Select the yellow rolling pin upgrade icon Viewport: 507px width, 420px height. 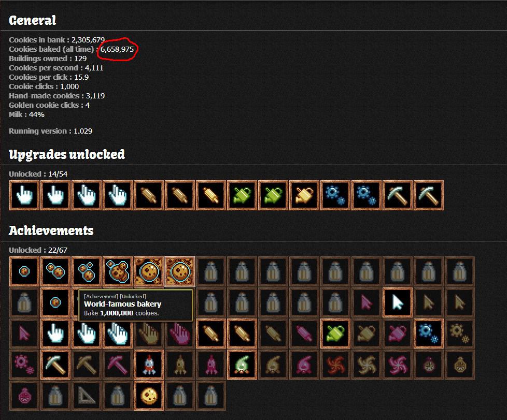point(211,195)
